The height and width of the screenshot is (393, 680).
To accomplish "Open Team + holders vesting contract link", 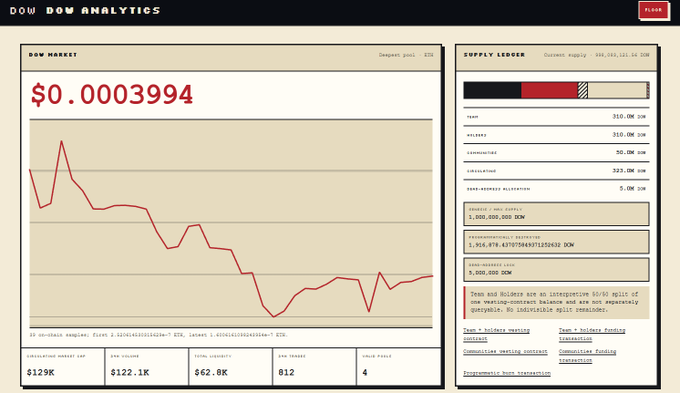I will (x=496, y=334).
